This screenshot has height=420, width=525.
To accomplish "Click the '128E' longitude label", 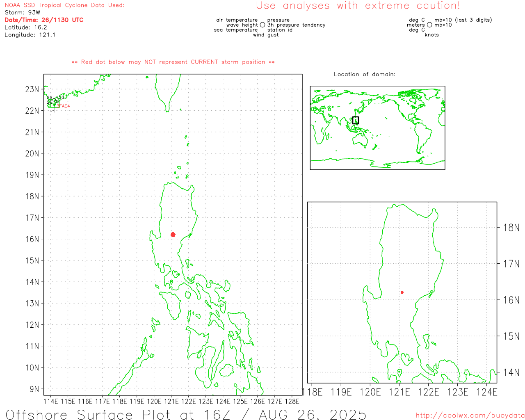I will [292, 401].
